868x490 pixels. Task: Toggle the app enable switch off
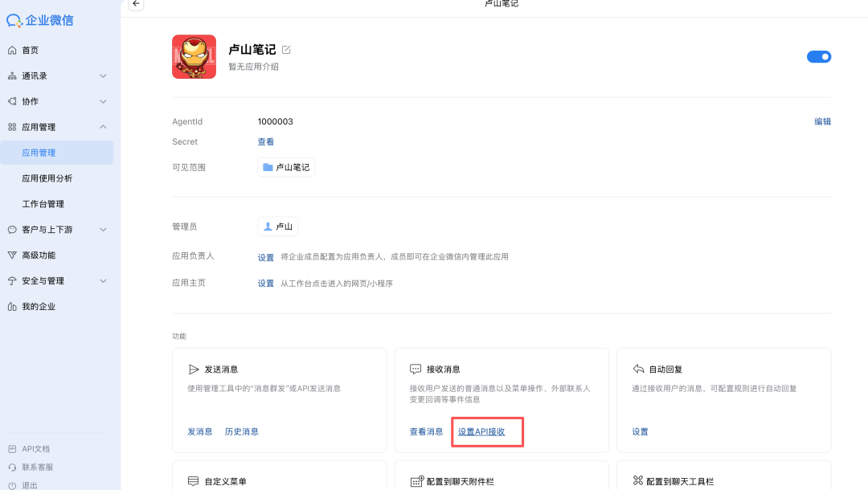pyautogui.click(x=819, y=56)
